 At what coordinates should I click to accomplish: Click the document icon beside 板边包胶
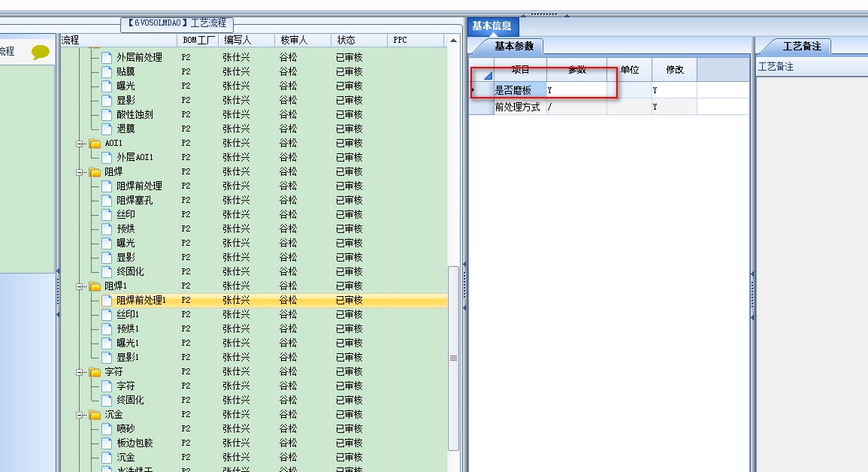107,443
